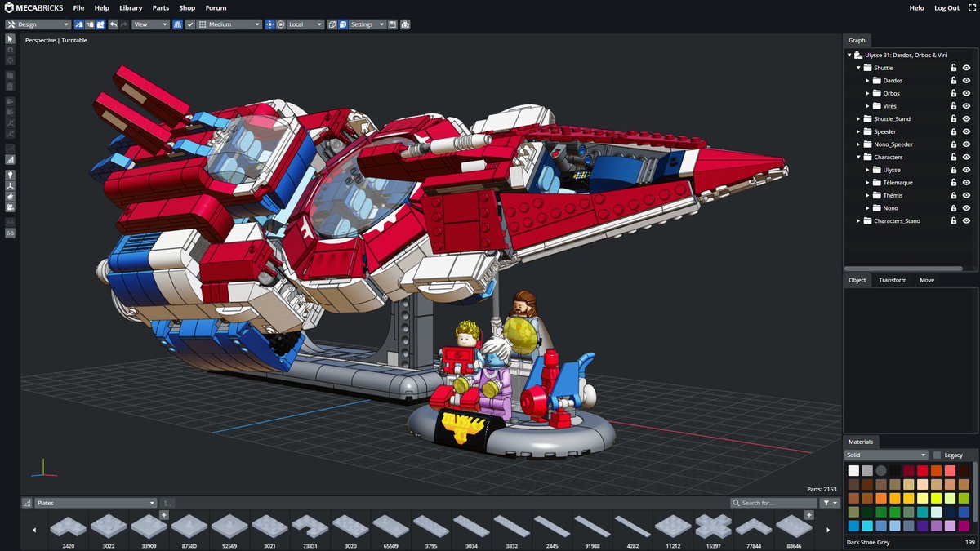
Task: Select the Graph tab
Action: tap(857, 40)
